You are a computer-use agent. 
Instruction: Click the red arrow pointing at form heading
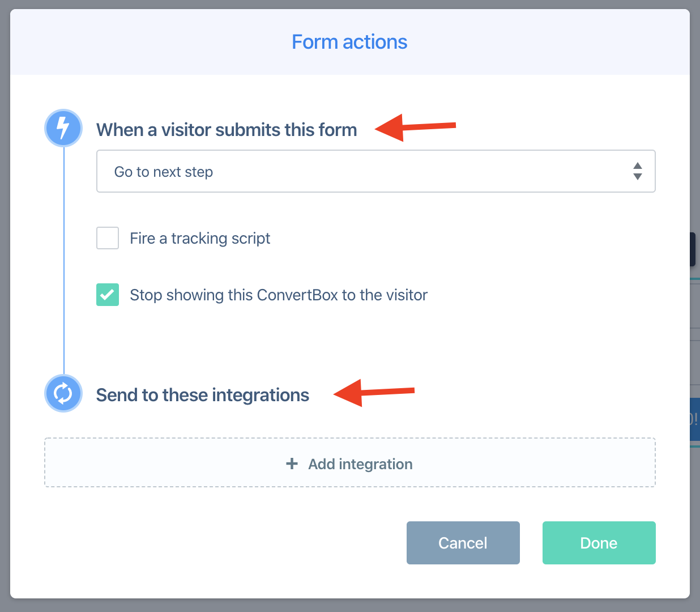coord(415,127)
